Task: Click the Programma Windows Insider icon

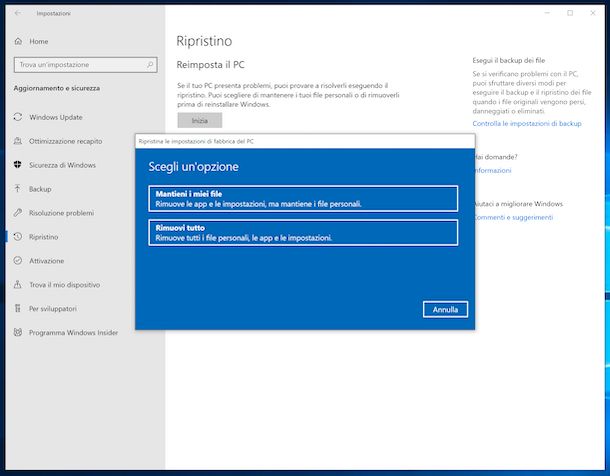Action: pyautogui.click(x=18, y=332)
